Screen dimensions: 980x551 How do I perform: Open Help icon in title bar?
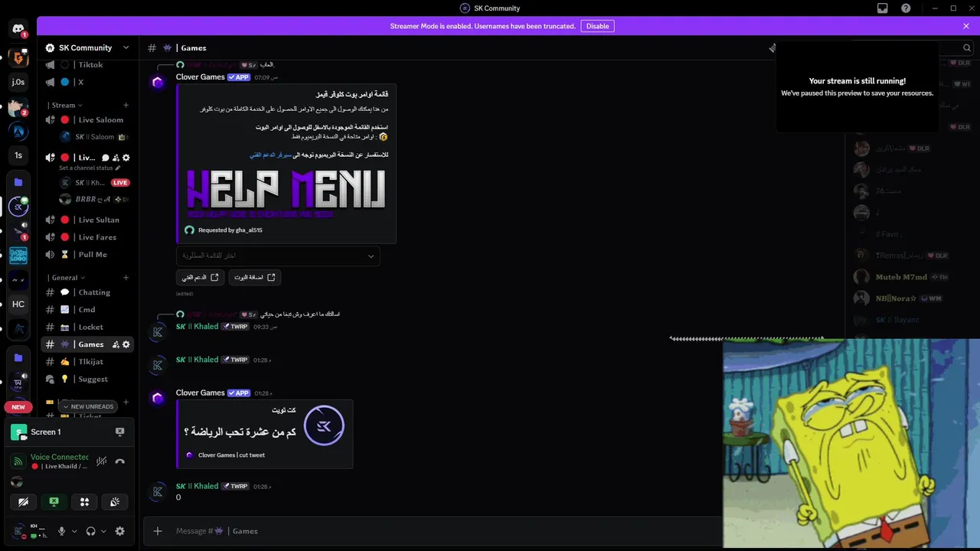(906, 8)
